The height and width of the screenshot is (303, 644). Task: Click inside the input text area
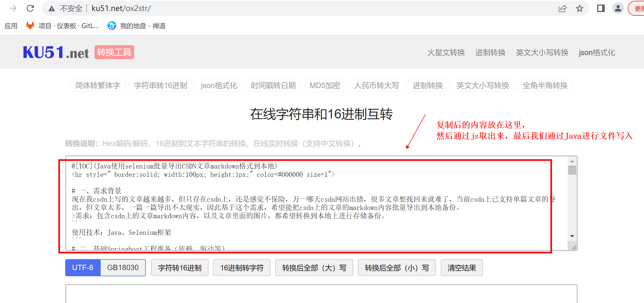click(321, 203)
